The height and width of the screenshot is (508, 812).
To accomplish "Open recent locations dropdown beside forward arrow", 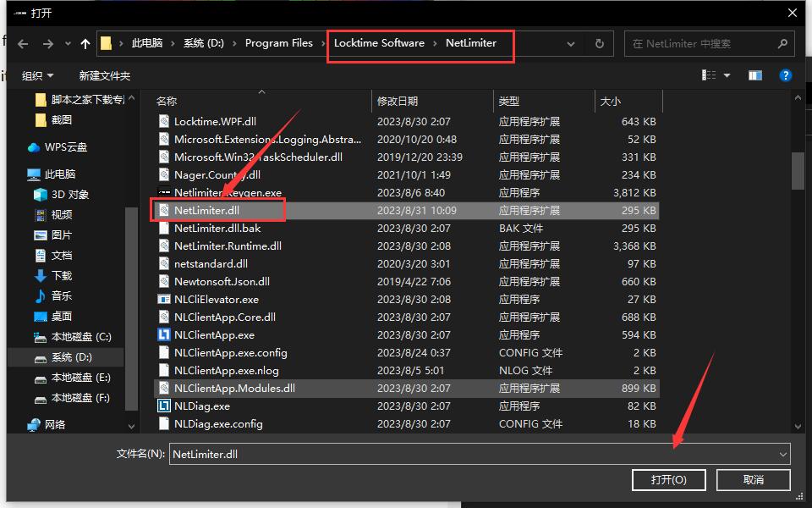I will pyautogui.click(x=68, y=44).
